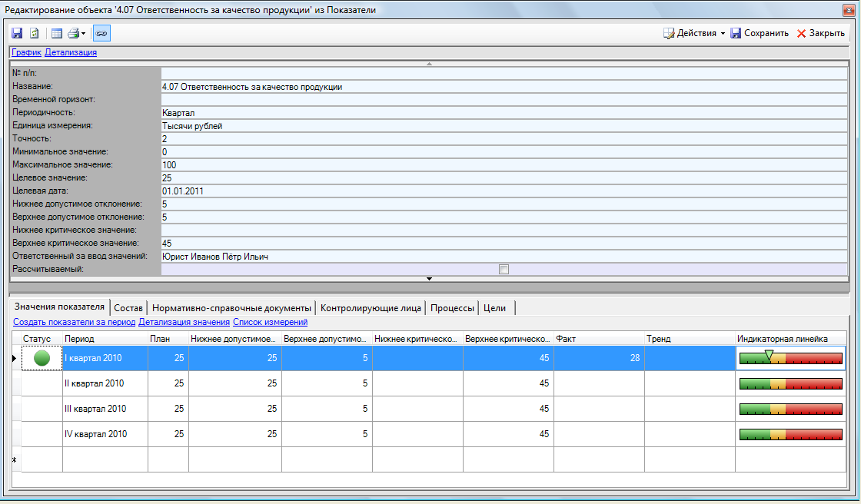Screen dimensions: 861x504
Task: Switch to the Состав tab
Action: click(128, 308)
